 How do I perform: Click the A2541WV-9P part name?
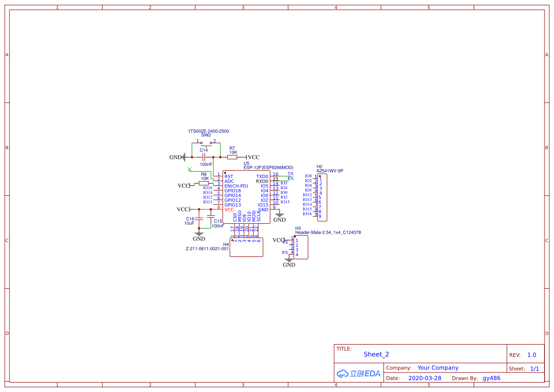tap(330, 171)
